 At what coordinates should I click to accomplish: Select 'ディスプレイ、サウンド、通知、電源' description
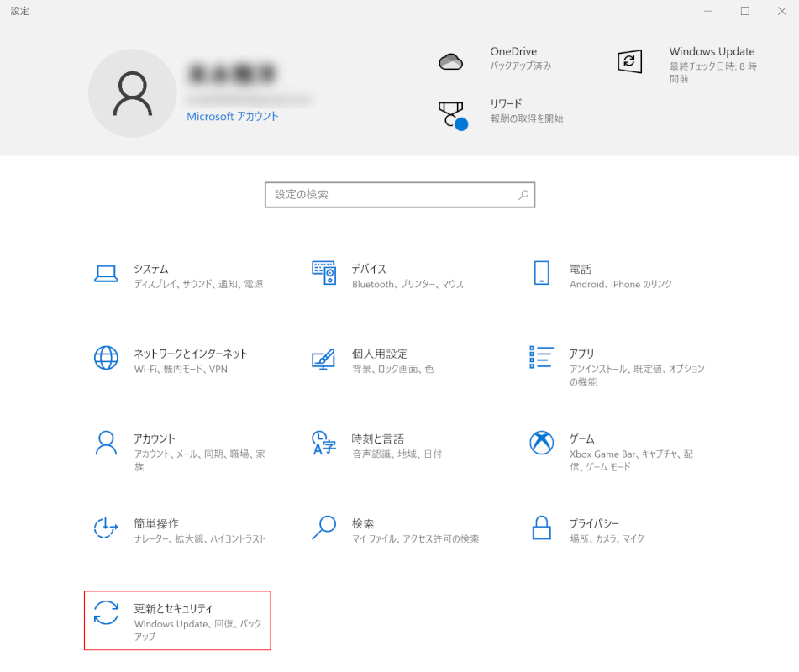click(199, 284)
